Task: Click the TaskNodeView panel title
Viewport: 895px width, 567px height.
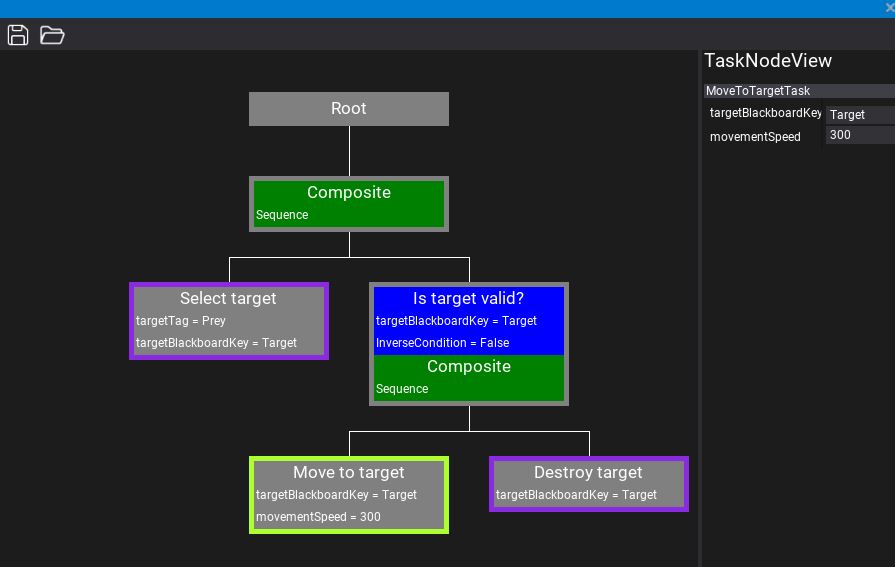Action: pyautogui.click(x=768, y=61)
